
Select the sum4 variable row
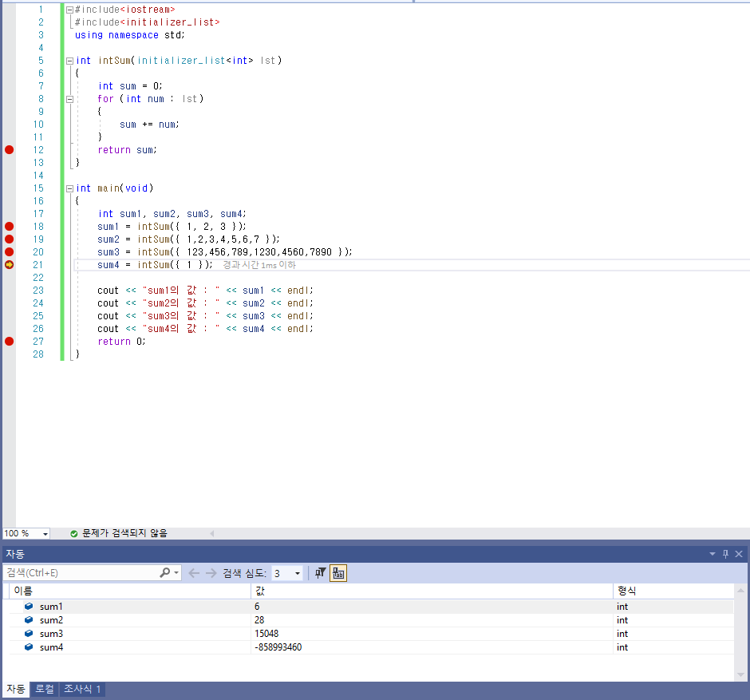(x=371, y=647)
